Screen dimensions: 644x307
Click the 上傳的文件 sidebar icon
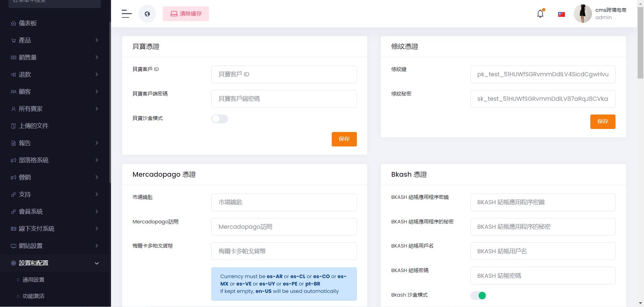coord(13,126)
